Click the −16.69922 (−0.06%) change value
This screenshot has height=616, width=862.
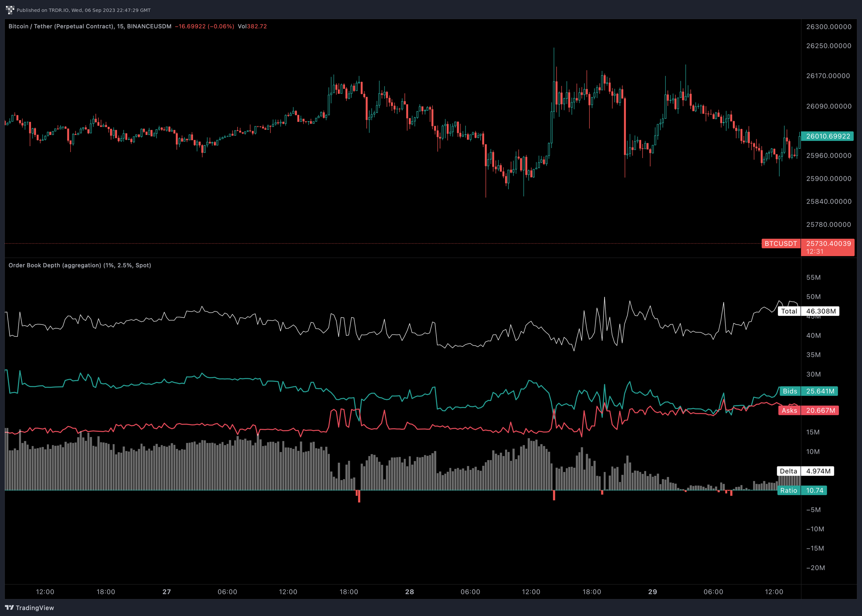204,26
